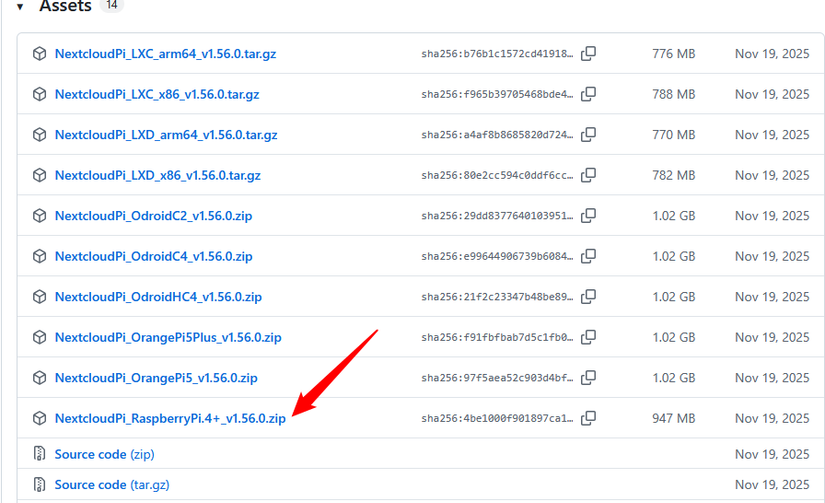Click the 782 MB file size

(x=673, y=175)
